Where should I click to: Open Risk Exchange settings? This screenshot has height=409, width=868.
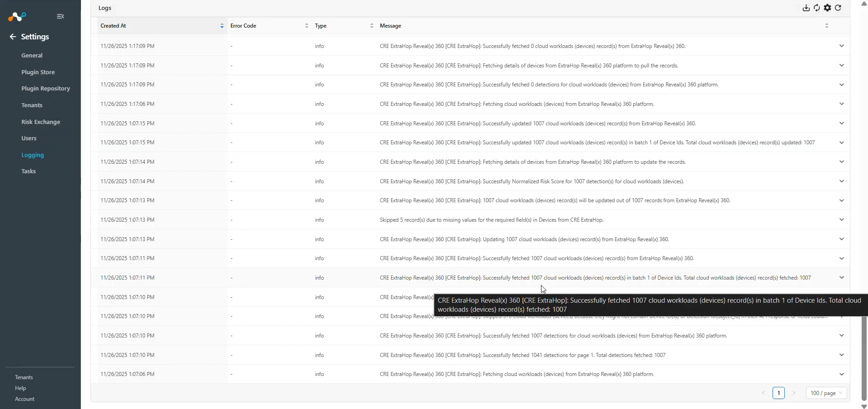point(41,122)
